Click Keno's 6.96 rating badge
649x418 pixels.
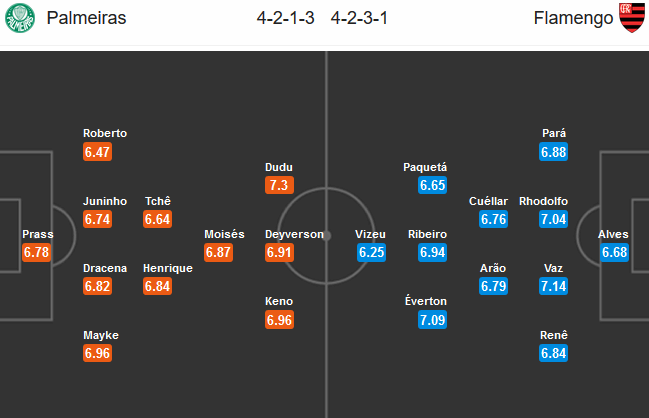click(x=279, y=320)
